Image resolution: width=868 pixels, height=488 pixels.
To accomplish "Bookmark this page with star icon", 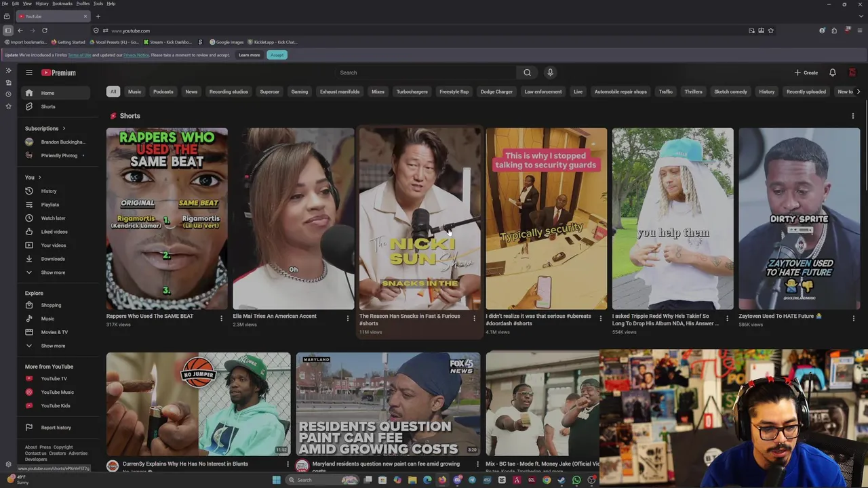I will pos(770,30).
